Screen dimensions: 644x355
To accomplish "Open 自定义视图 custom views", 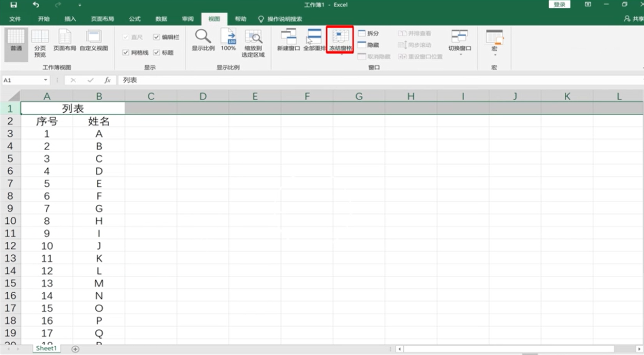I will pyautogui.click(x=94, y=40).
